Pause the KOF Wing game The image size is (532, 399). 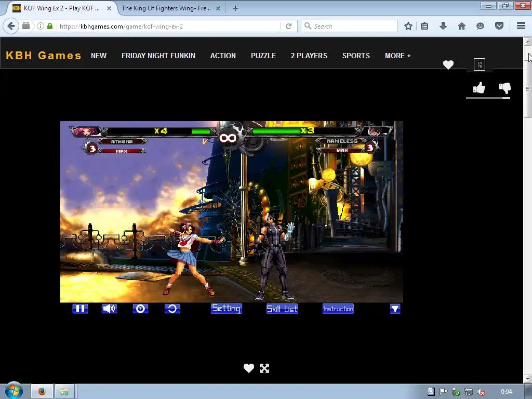point(80,309)
